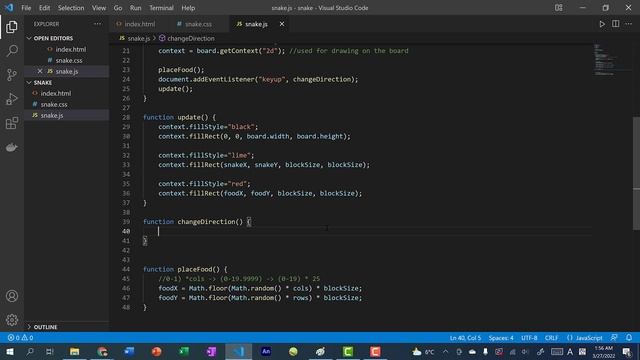Image resolution: width=640 pixels, height=360 pixels.
Task: Open the Terminal menu
Action: click(161, 8)
